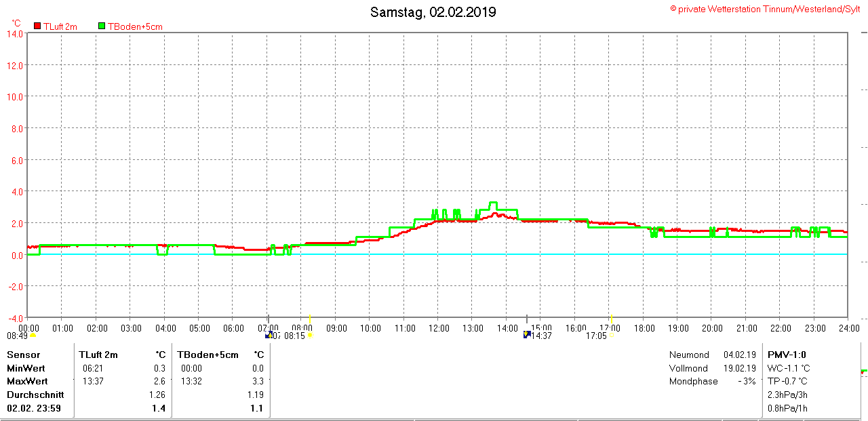This screenshot has height=421, width=868.
Task: Click the TBoden+5cm legend label
Action: coord(135,26)
